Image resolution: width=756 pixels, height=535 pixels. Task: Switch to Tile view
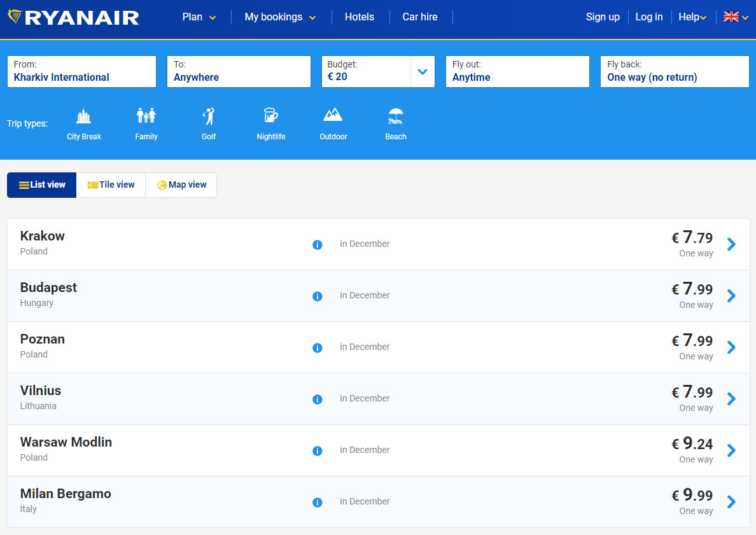(x=111, y=185)
